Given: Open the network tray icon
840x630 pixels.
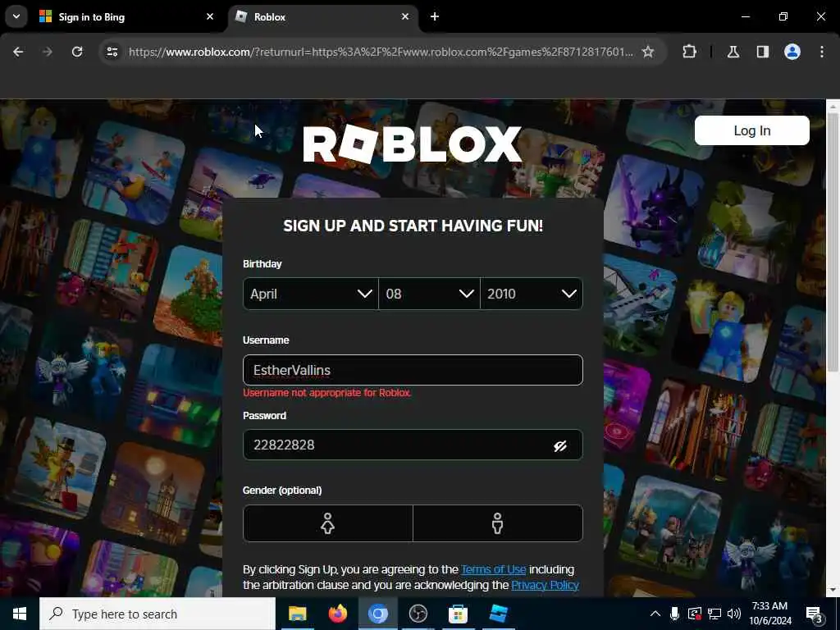Looking at the screenshot, I should [x=714, y=614].
